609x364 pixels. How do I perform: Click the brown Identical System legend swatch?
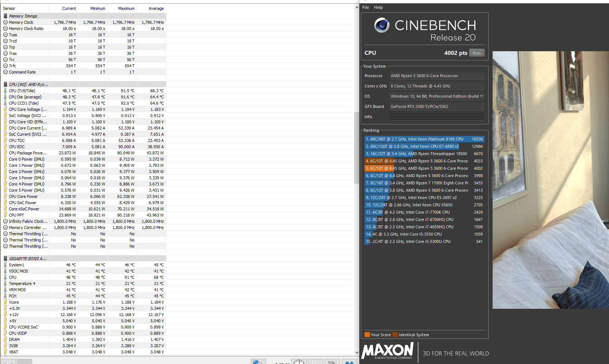pyautogui.click(x=395, y=335)
